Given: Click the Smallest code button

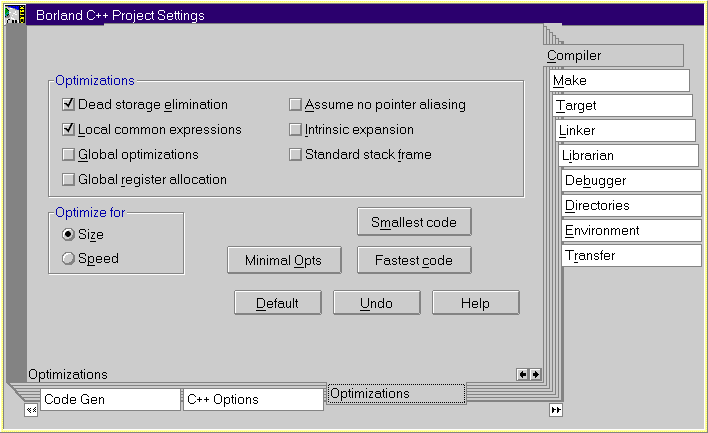Looking at the screenshot, I should coord(414,222).
